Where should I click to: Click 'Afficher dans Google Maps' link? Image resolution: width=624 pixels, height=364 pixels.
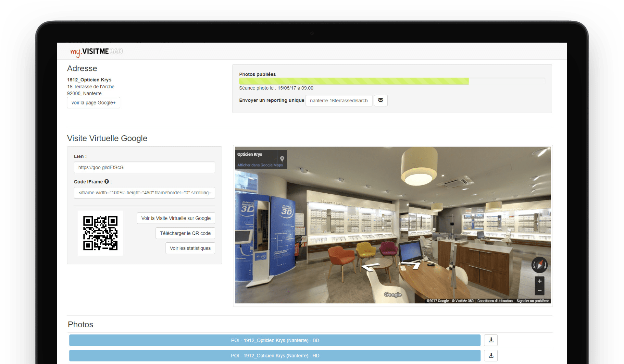260,165
